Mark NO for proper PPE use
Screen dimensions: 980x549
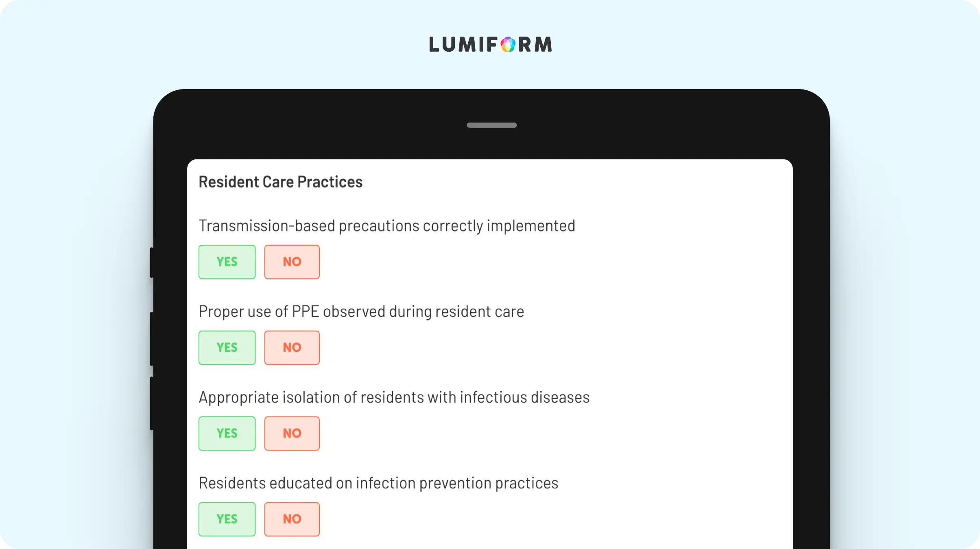click(x=292, y=348)
